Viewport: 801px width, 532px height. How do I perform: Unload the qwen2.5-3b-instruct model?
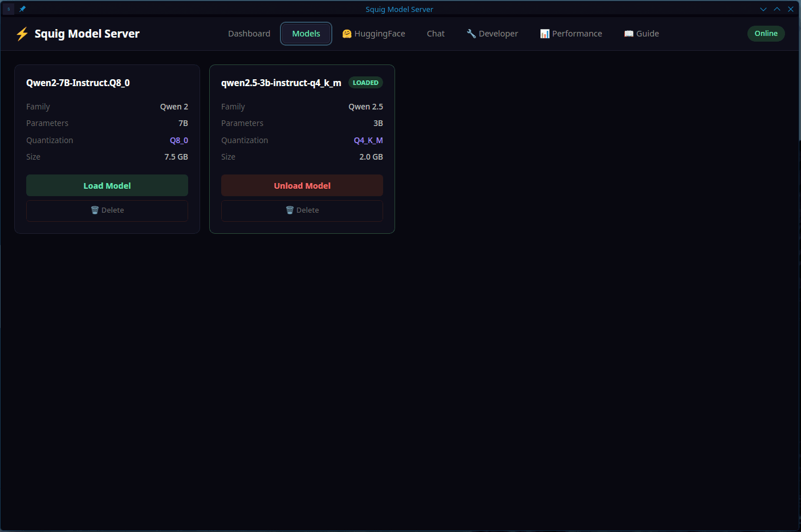(x=302, y=186)
